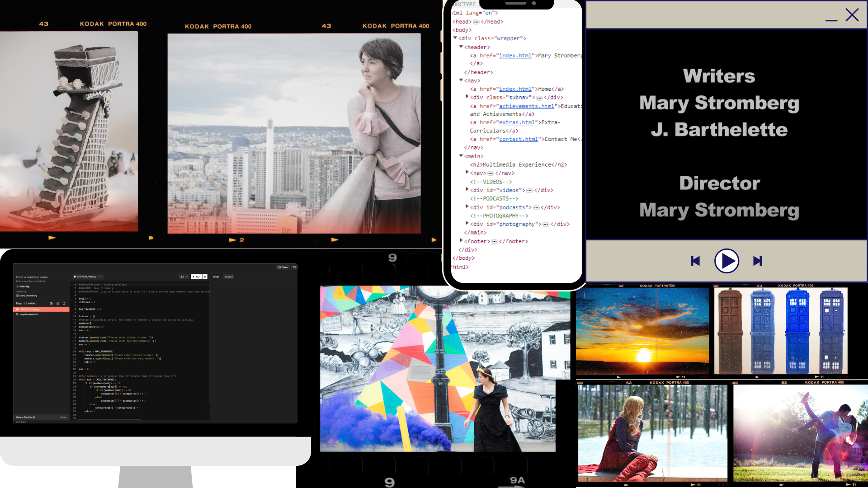Click the toggle icon beside Run
The height and width of the screenshot is (488, 868).
205,277
